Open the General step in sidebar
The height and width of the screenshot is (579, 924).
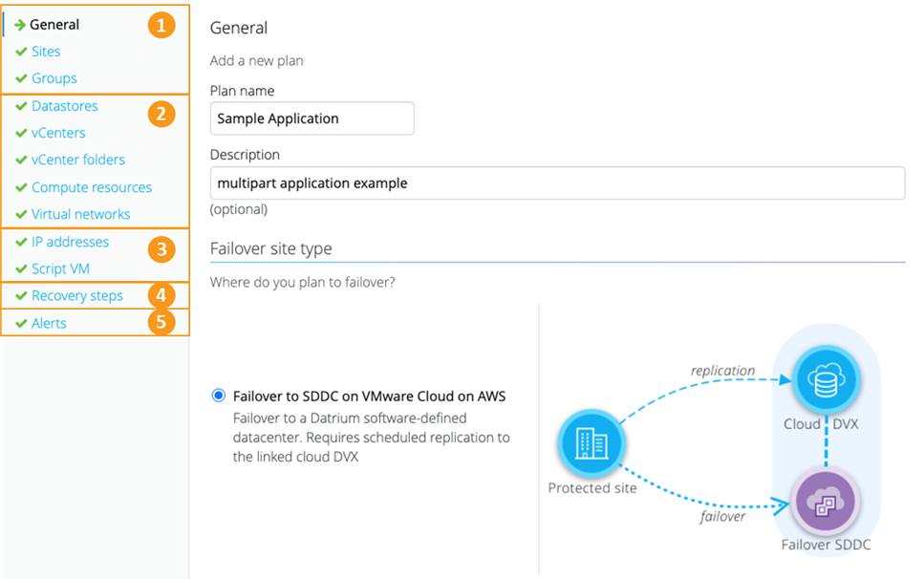(x=54, y=25)
